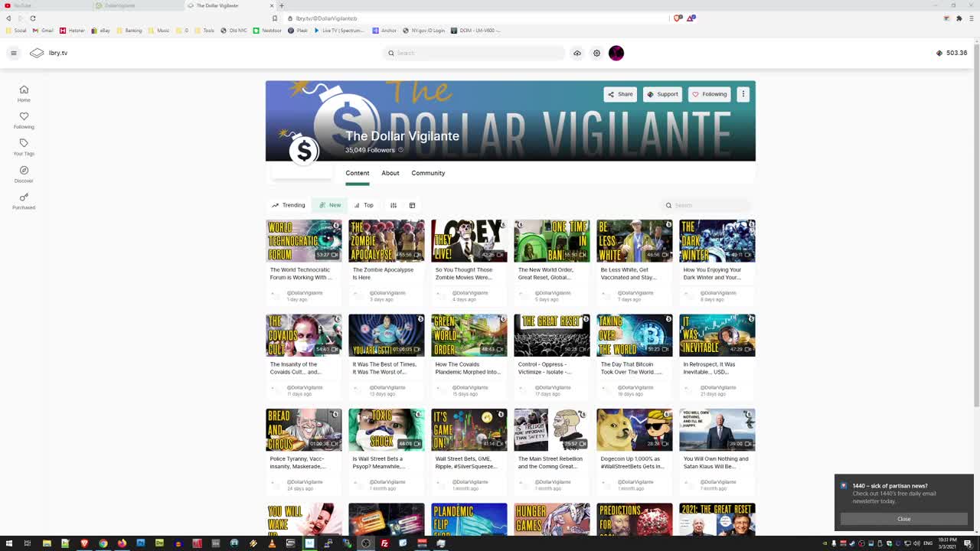Open the eBay bookmark
The height and width of the screenshot is (551, 980).
coord(100,31)
